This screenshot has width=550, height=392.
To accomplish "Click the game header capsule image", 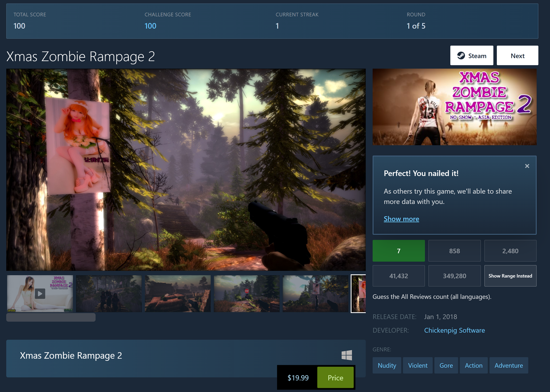I will click(454, 107).
